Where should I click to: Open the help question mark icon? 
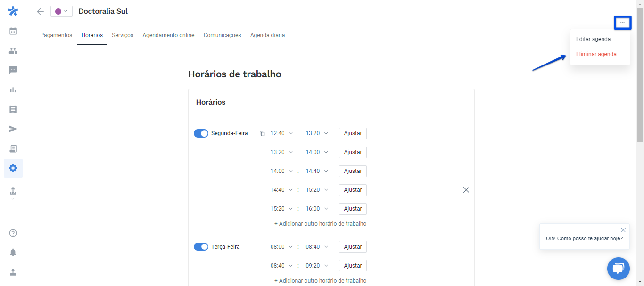point(13,233)
